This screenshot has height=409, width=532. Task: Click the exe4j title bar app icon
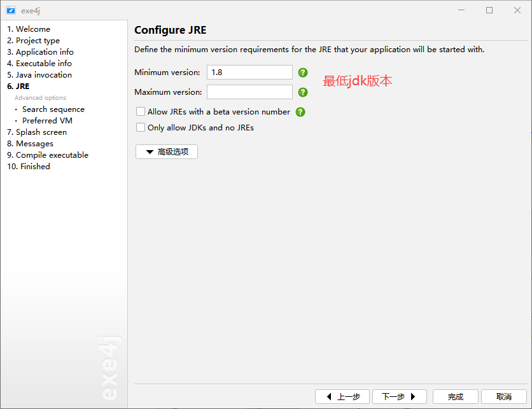[11, 11]
